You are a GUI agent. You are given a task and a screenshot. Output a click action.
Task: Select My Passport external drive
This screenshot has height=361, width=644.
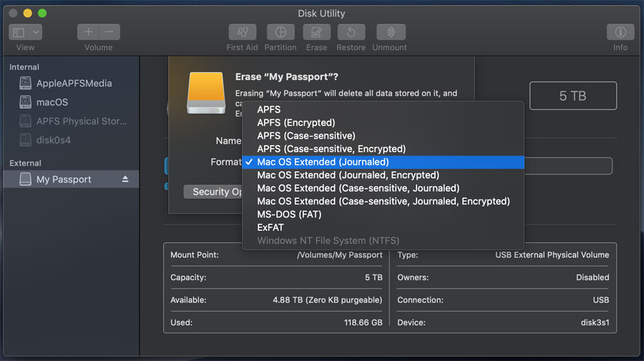click(x=71, y=179)
